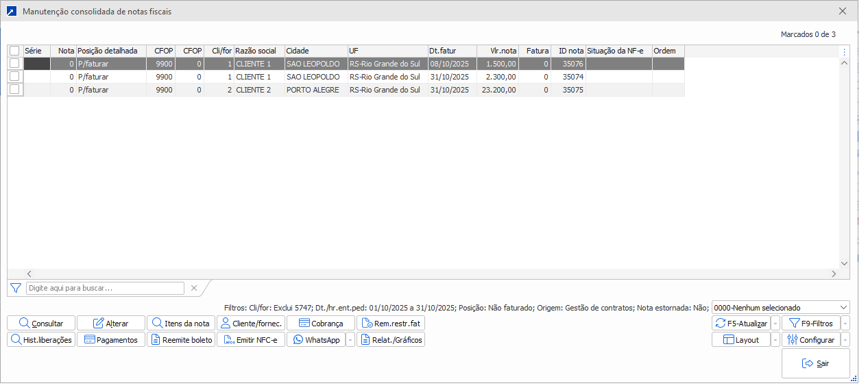Open Hist.liberações
This screenshot has height=388, width=868.
coord(41,339)
